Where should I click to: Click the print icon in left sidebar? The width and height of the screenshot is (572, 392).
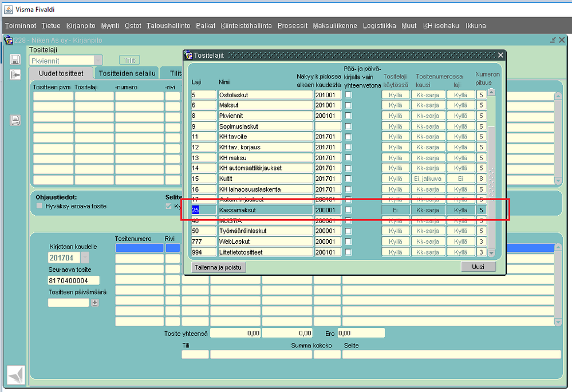pyautogui.click(x=15, y=120)
